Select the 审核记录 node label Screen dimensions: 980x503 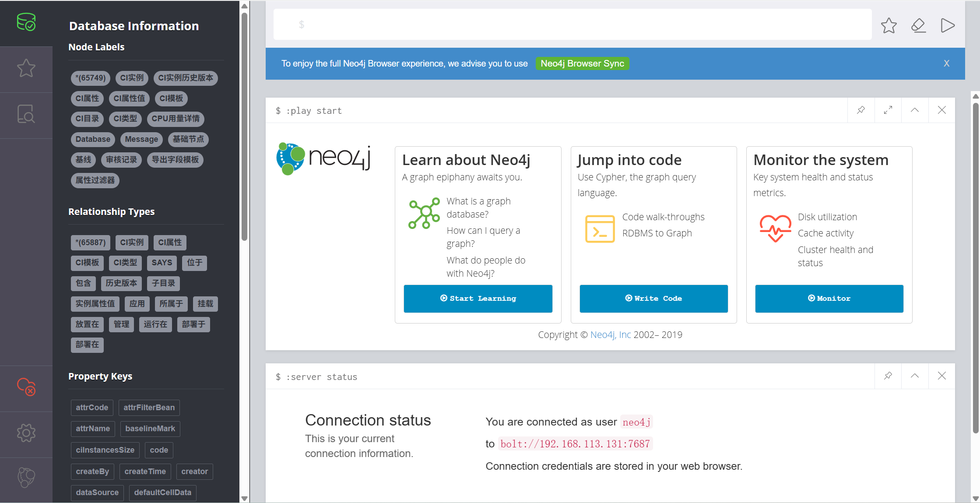pos(121,160)
